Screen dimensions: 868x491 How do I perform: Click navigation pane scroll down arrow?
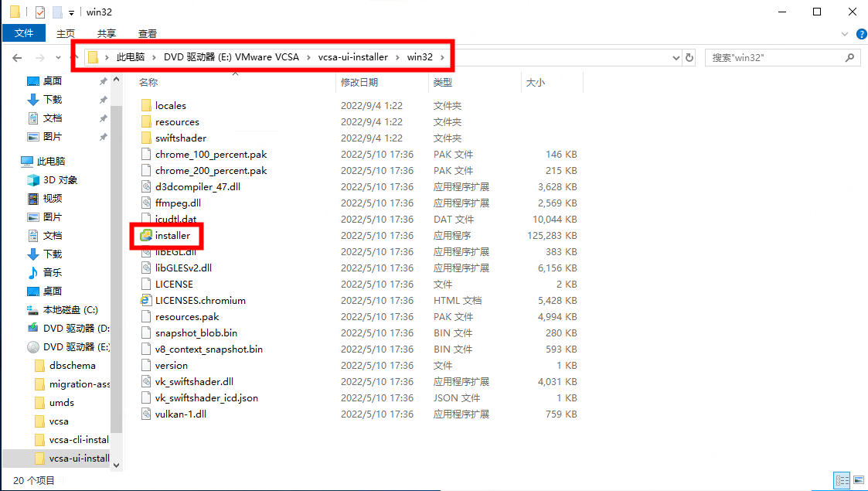(x=116, y=465)
